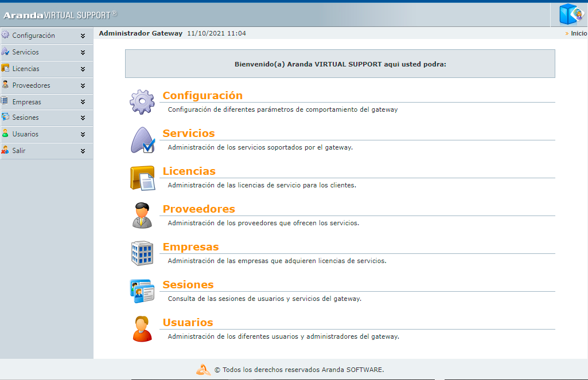Open the large Configuración gear icon
The image size is (588, 380).
coord(142,102)
